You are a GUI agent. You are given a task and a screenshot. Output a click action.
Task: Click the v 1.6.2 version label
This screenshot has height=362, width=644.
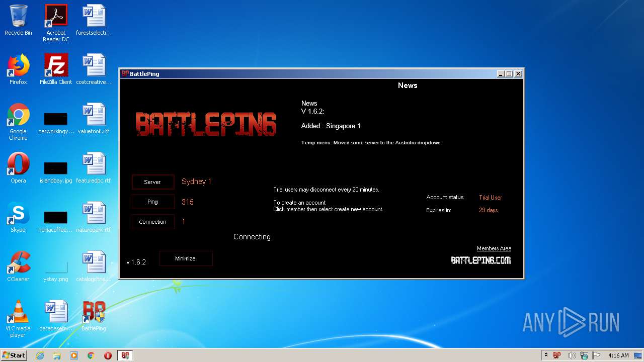pyautogui.click(x=136, y=262)
